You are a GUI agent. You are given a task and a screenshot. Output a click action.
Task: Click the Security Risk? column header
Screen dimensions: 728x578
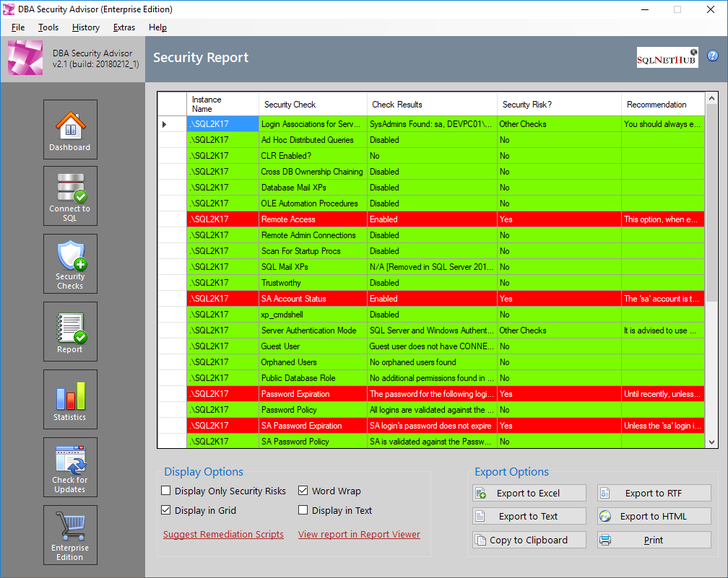(x=559, y=105)
